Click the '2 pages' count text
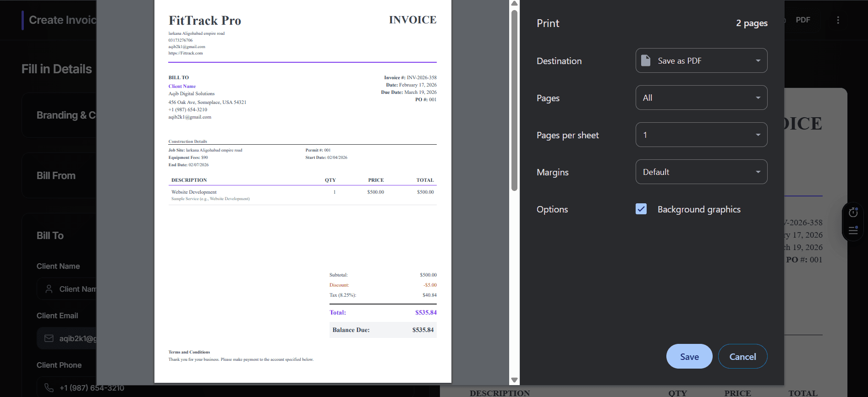This screenshot has width=868, height=397. click(x=752, y=23)
